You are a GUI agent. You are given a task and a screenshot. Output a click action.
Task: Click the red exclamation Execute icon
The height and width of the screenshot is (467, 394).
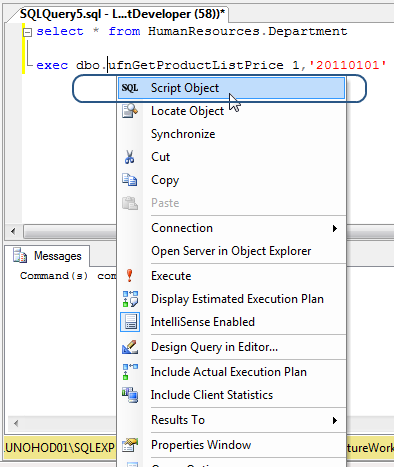[x=130, y=276]
